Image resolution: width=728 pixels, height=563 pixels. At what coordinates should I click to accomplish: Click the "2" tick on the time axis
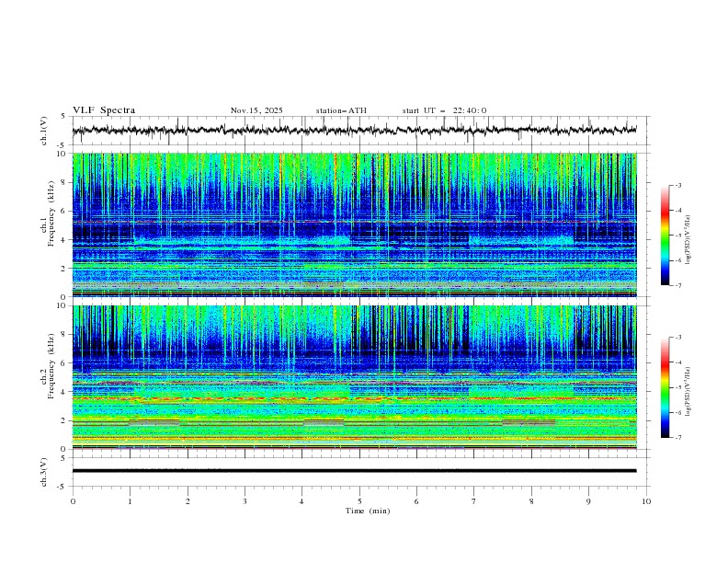(188, 501)
